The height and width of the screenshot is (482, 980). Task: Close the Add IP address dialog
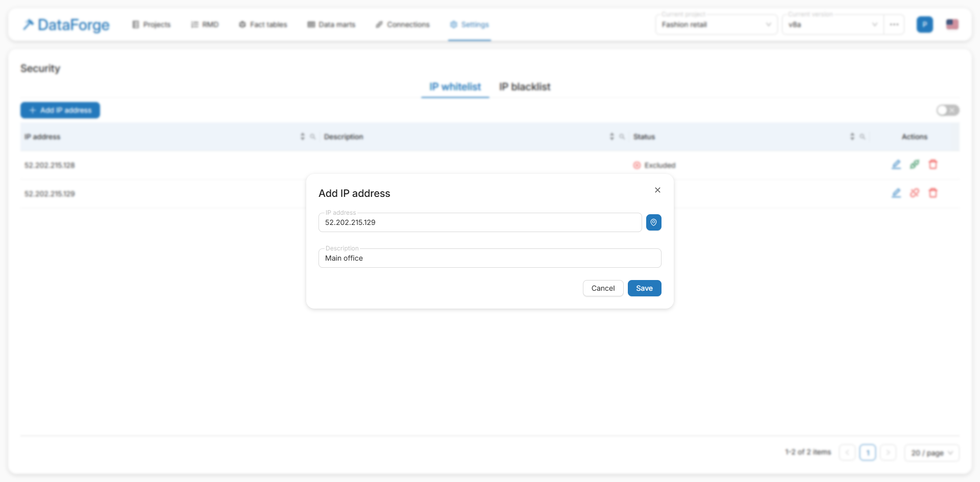coord(657,190)
